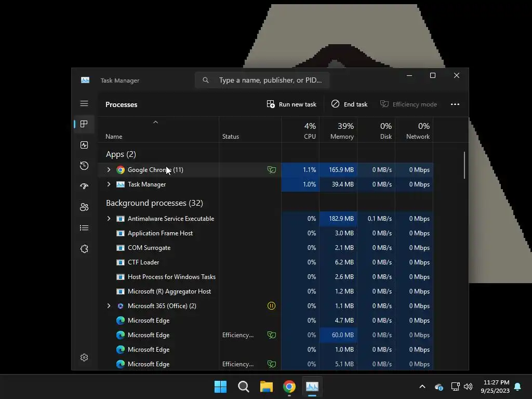Open the Performance page icon in sidebar
The image size is (532, 399).
pyautogui.click(x=84, y=145)
